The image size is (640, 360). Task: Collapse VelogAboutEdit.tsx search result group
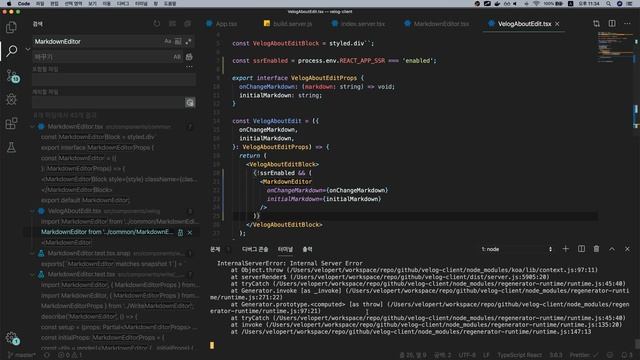[33, 211]
